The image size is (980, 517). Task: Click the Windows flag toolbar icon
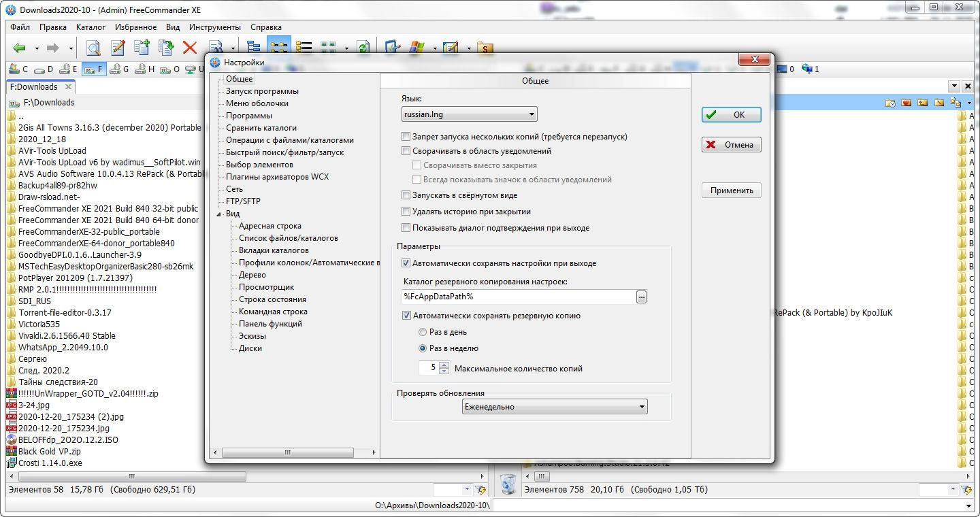click(416, 48)
